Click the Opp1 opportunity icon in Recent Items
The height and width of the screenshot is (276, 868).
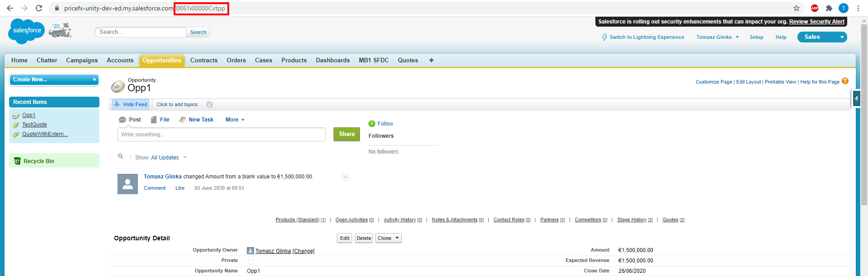pos(16,116)
